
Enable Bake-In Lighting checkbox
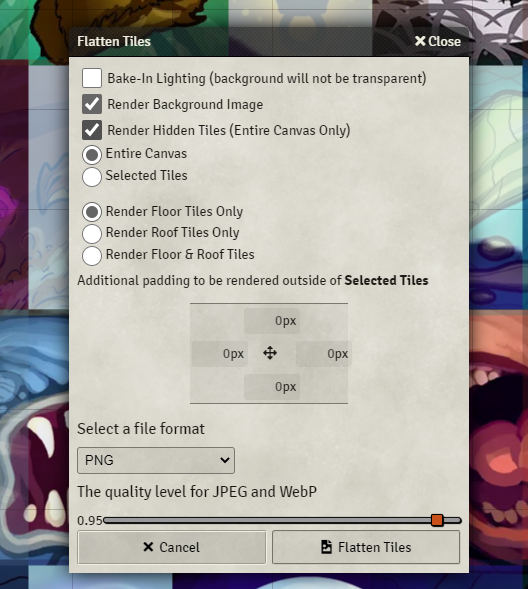(92, 78)
